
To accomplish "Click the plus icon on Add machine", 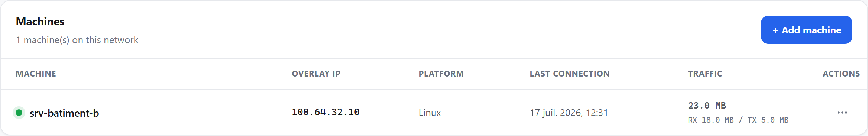I will 775,30.
